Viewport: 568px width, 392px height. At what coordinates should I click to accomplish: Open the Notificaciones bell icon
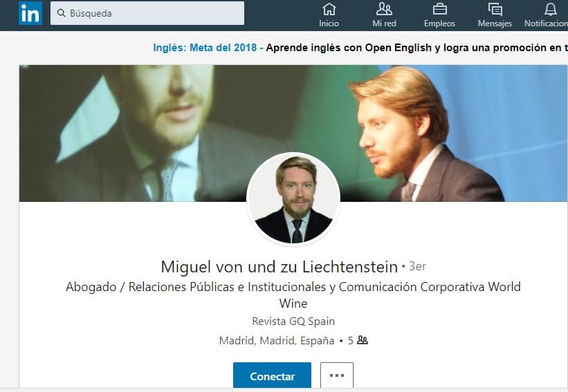click(551, 9)
